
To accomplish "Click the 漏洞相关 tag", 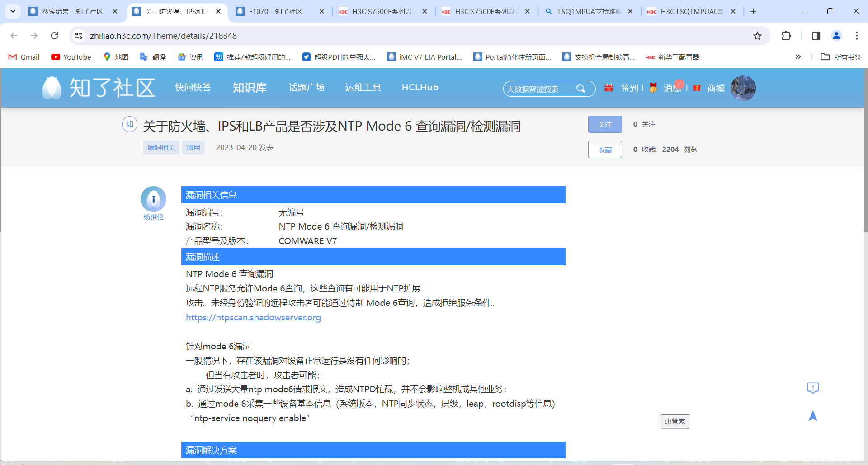I will 161,147.
